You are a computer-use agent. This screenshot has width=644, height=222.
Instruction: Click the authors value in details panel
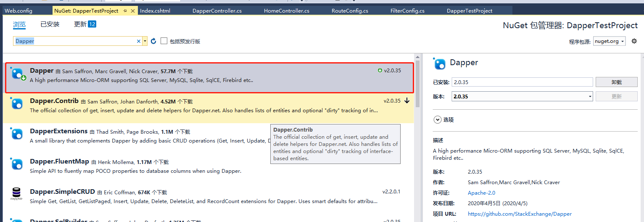pyautogui.click(x=514, y=182)
